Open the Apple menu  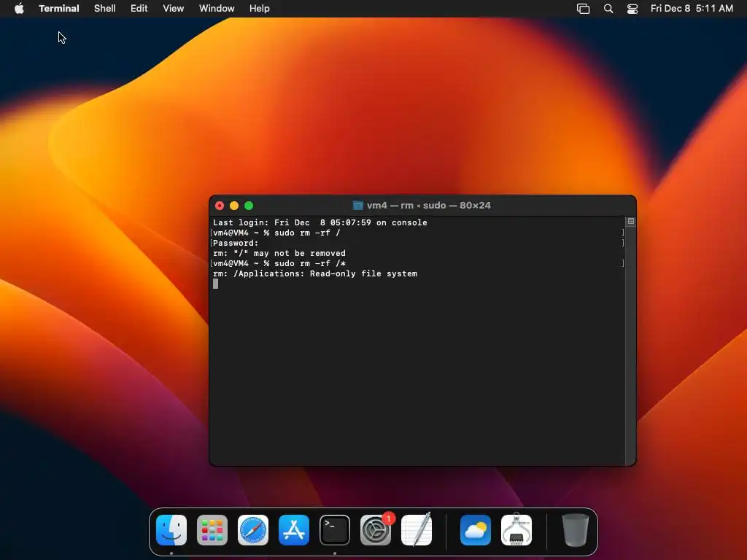click(19, 8)
